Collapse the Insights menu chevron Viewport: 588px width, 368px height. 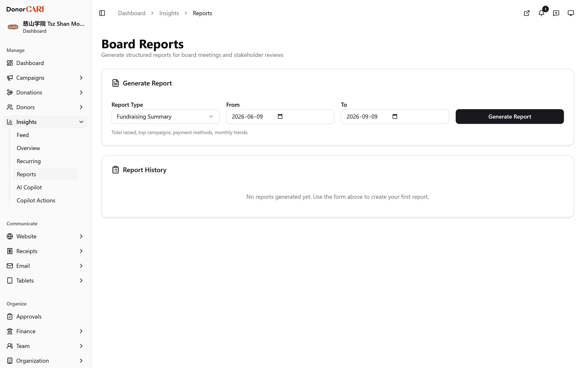[x=81, y=122]
